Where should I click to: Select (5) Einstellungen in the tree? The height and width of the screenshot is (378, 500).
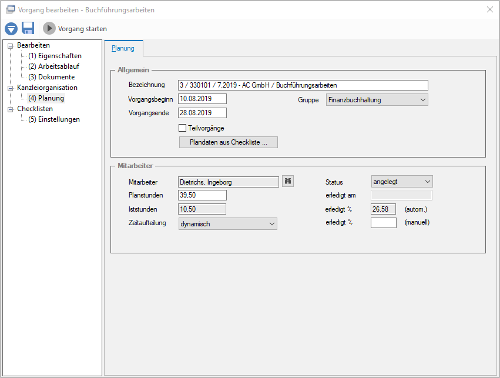54,119
